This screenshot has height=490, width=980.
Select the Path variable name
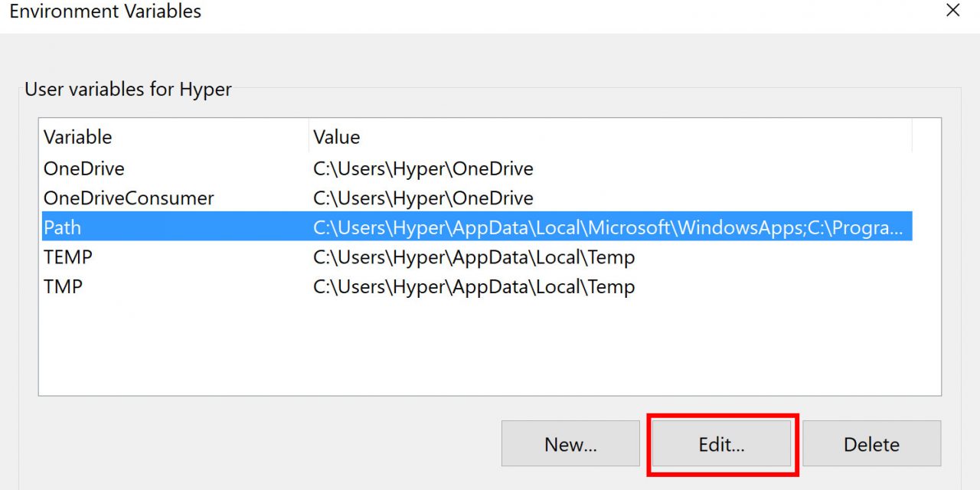pyautogui.click(x=62, y=227)
